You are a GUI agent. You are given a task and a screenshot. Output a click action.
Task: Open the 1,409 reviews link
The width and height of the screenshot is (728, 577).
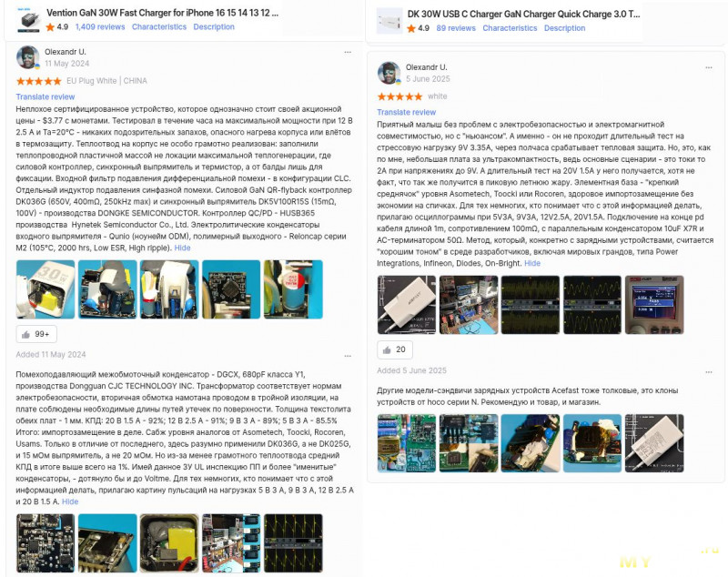point(100,27)
